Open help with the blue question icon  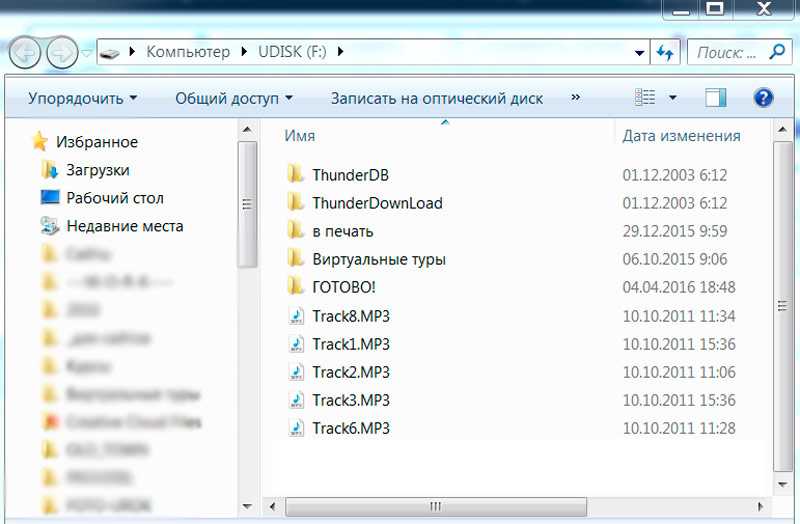(x=763, y=97)
